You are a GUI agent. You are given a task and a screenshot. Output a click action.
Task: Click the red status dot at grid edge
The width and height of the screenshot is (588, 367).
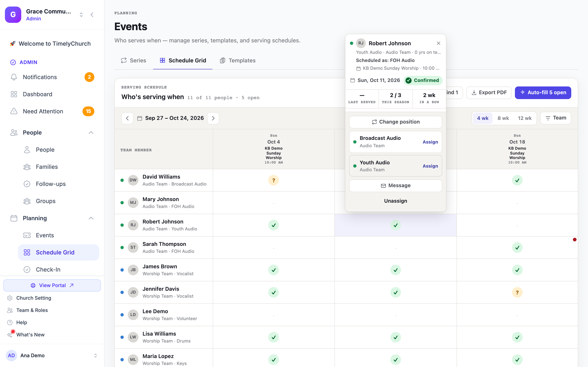click(x=575, y=240)
